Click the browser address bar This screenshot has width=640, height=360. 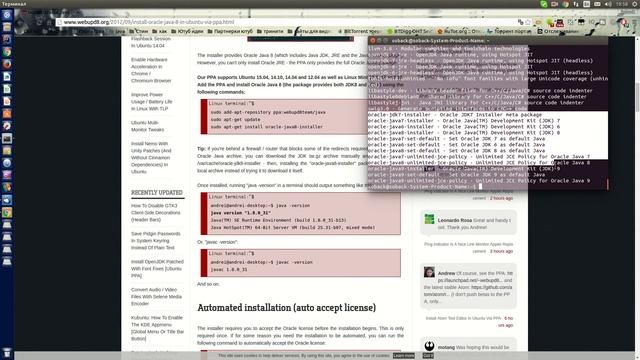point(286,22)
